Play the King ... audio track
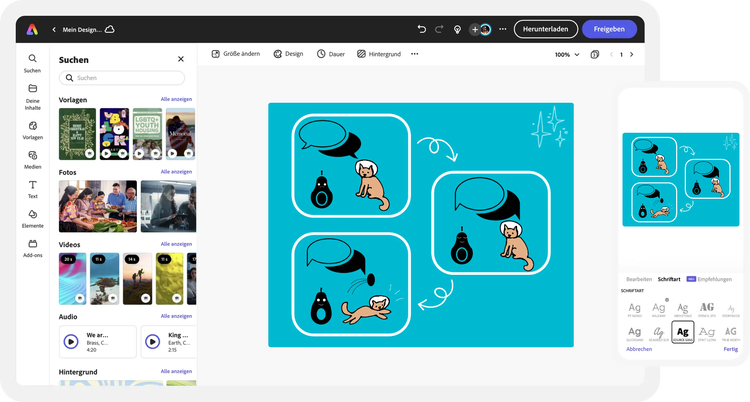This screenshot has height=402, width=750. pyautogui.click(x=153, y=342)
